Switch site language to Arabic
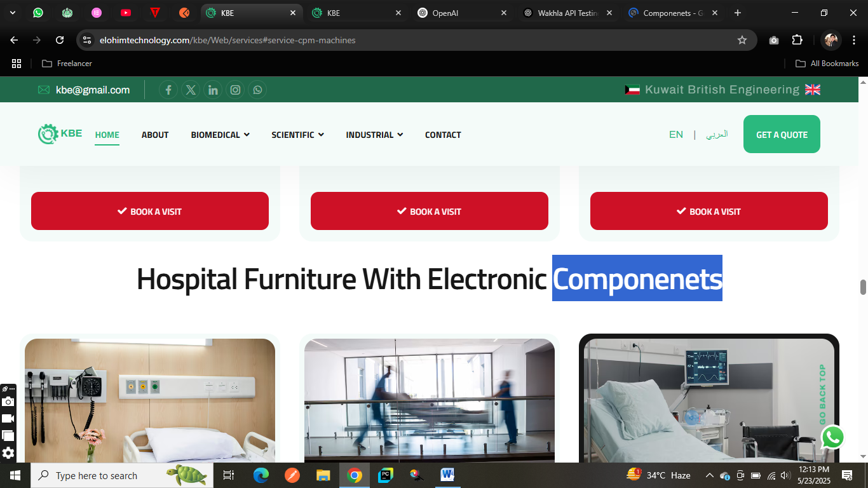The height and width of the screenshot is (488, 868). coord(717,134)
